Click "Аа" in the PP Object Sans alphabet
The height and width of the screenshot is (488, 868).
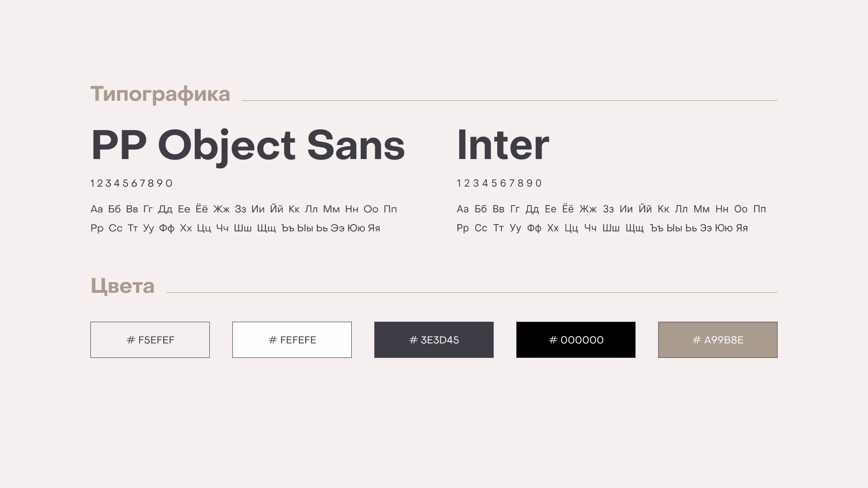tap(97, 209)
